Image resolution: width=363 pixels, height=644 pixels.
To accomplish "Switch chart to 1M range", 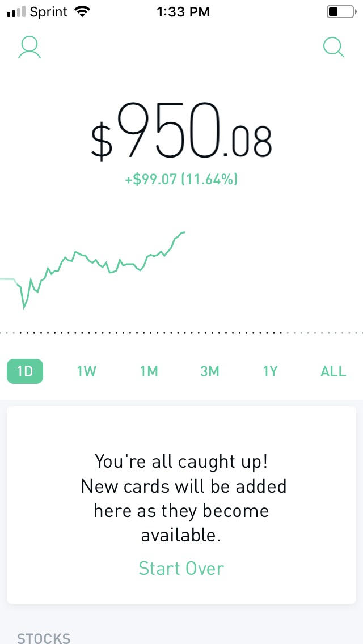I will pyautogui.click(x=149, y=371).
